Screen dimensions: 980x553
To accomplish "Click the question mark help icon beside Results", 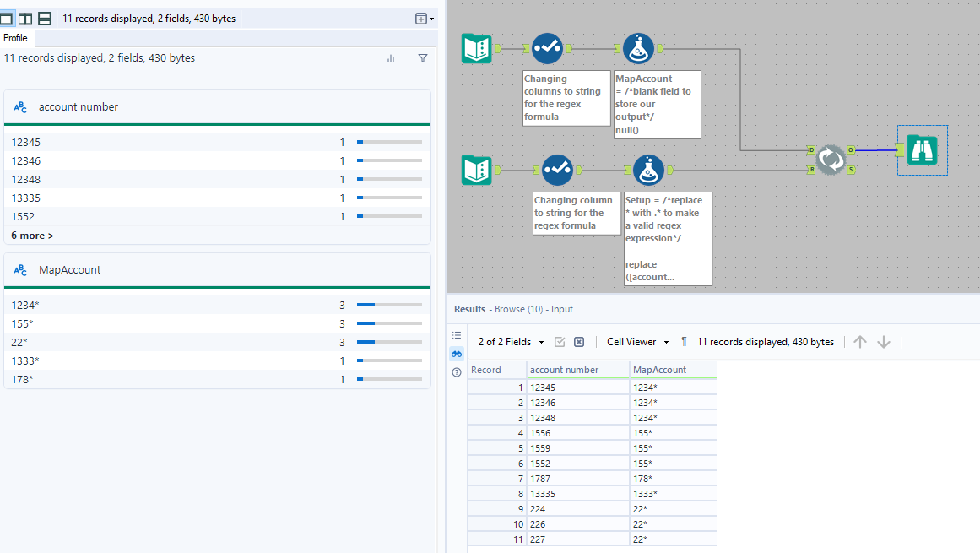I will [457, 371].
